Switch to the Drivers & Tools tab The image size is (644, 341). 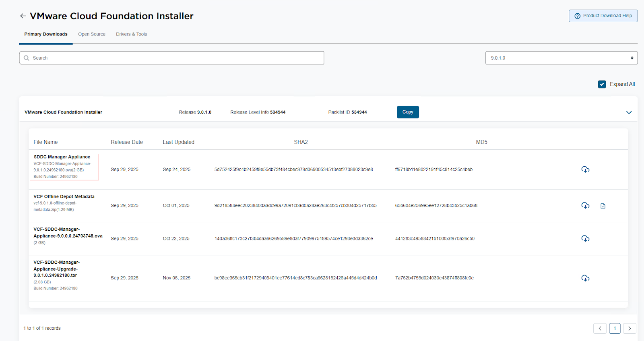click(131, 34)
